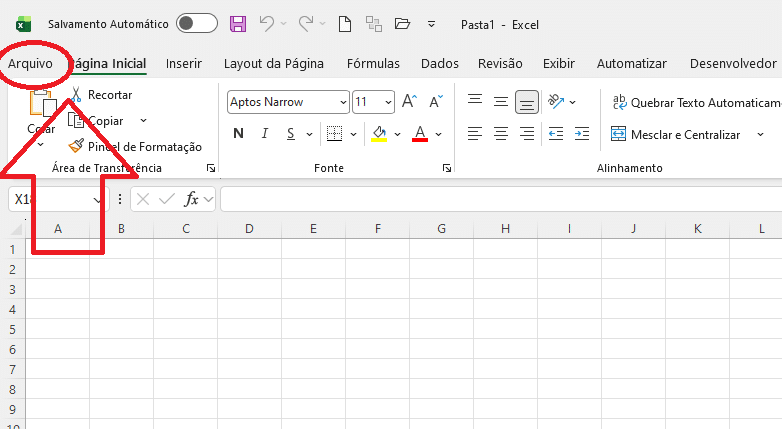Click Decrease Font Size icon
The image size is (782, 429).
tap(435, 102)
